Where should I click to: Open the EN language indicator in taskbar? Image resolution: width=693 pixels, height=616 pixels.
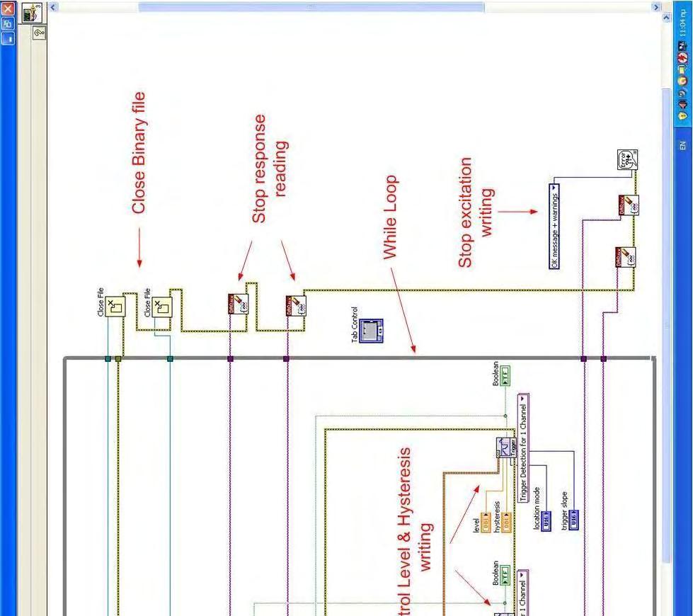point(683,145)
